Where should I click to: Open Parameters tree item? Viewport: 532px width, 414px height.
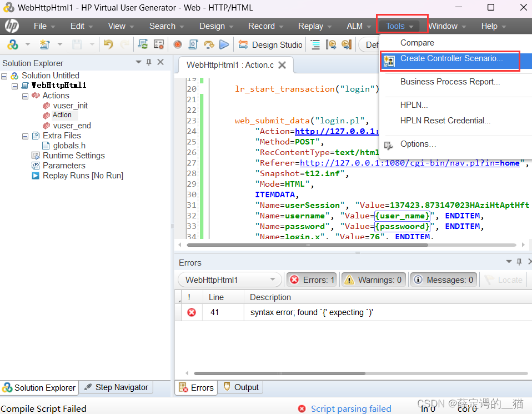coord(64,166)
